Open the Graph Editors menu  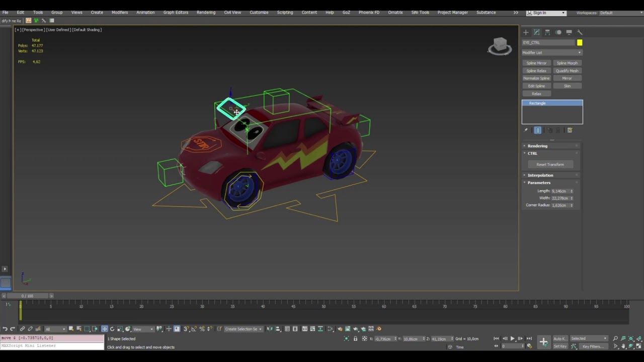tap(176, 13)
